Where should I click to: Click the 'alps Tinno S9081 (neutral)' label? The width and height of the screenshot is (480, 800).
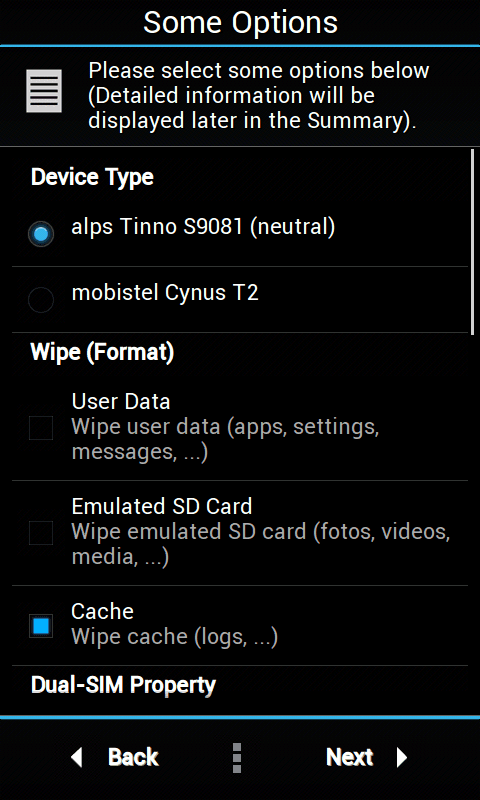point(203,227)
